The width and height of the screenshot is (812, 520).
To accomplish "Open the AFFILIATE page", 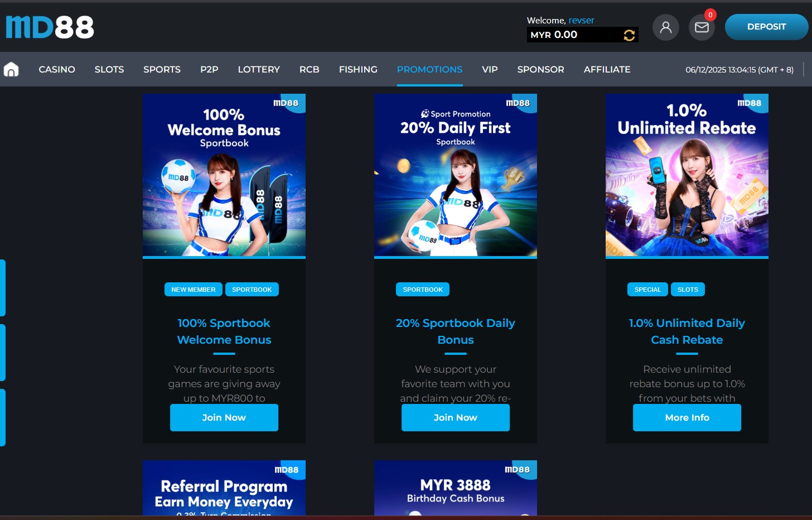I will point(607,69).
